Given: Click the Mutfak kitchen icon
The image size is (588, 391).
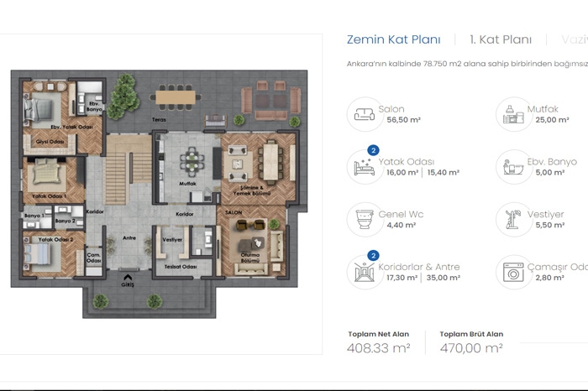Looking at the screenshot, I should (x=513, y=114).
